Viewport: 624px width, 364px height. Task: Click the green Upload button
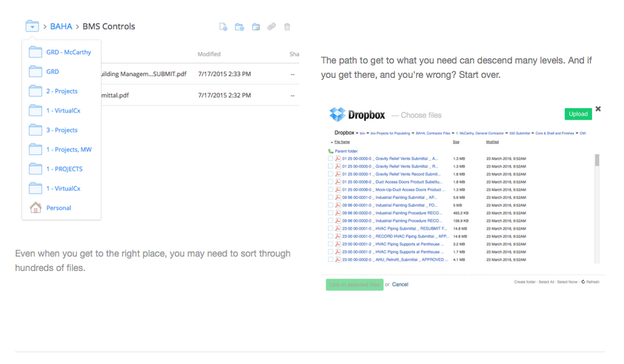point(578,114)
